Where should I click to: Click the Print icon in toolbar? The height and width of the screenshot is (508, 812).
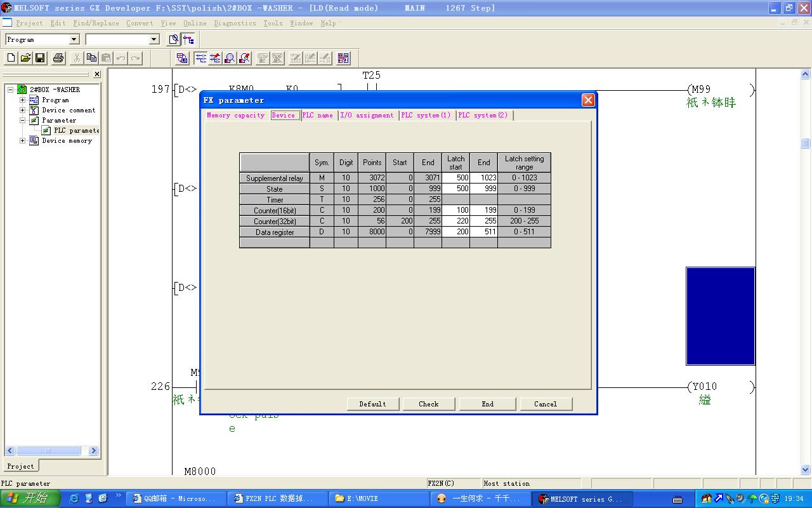(58, 58)
